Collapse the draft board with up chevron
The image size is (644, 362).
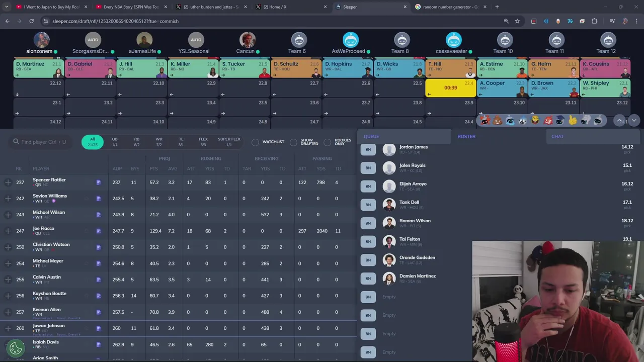tap(620, 120)
